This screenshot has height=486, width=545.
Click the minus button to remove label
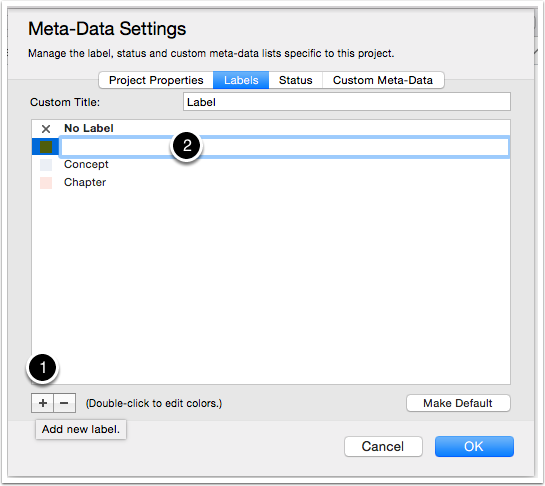coord(64,403)
